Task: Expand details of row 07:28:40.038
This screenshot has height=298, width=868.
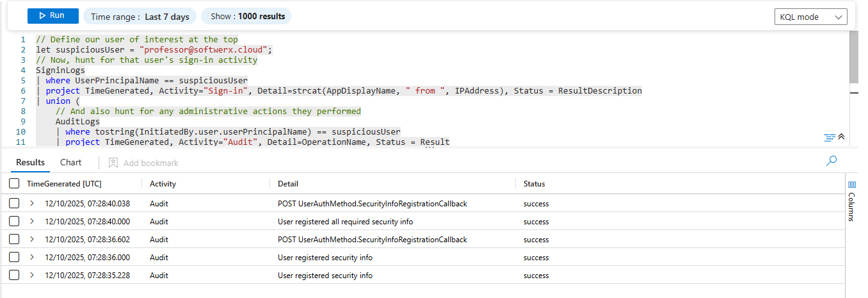Action: 32,204
